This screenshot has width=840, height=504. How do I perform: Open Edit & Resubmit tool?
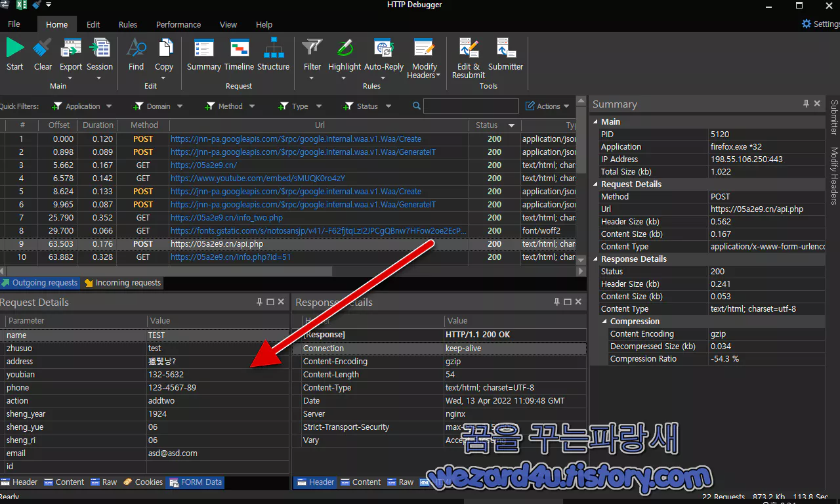(x=469, y=48)
